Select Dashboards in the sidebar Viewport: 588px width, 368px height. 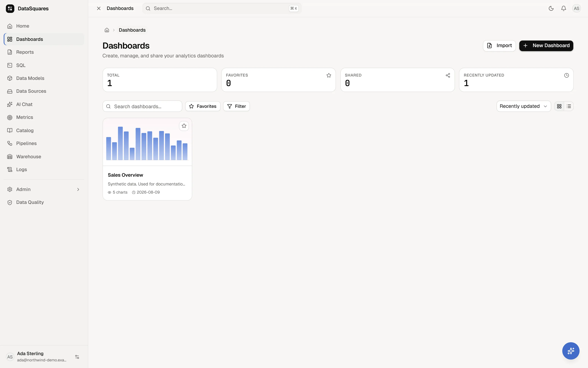44,39
